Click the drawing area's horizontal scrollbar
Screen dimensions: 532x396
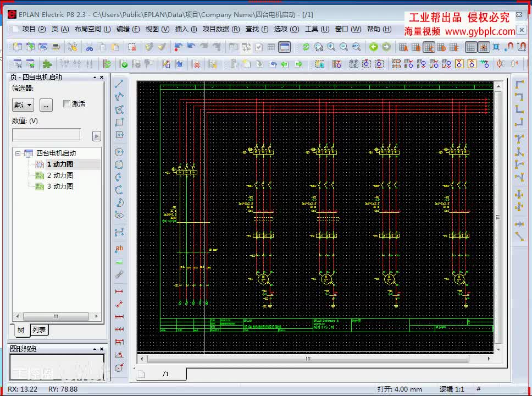(308, 359)
